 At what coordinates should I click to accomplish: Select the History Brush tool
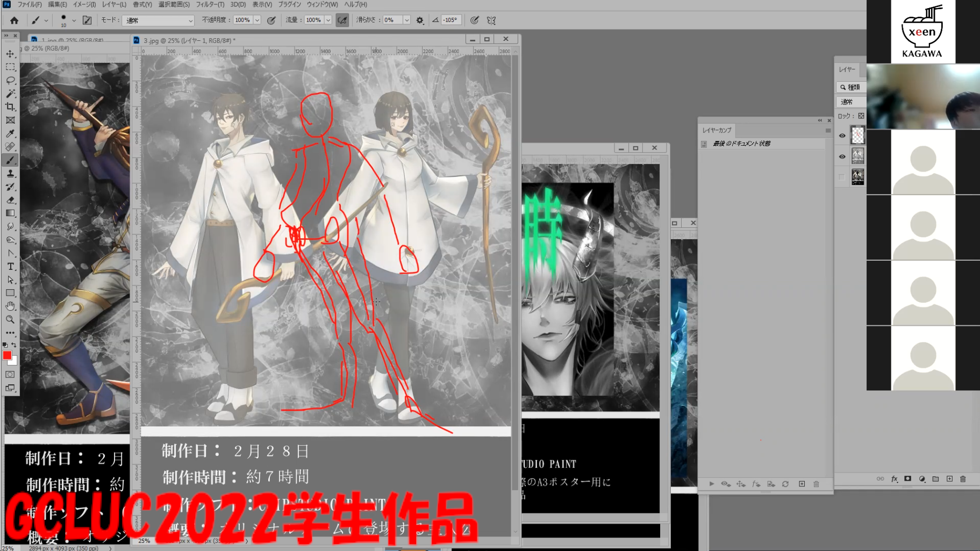[10, 187]
